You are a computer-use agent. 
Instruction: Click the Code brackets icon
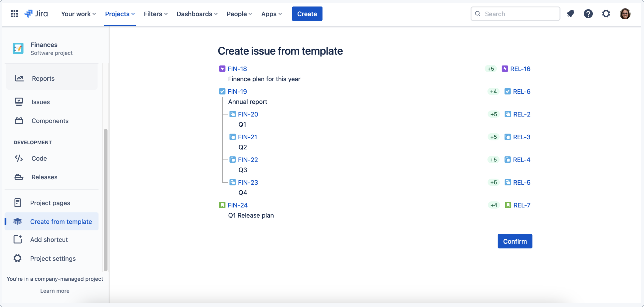point(19,158)
